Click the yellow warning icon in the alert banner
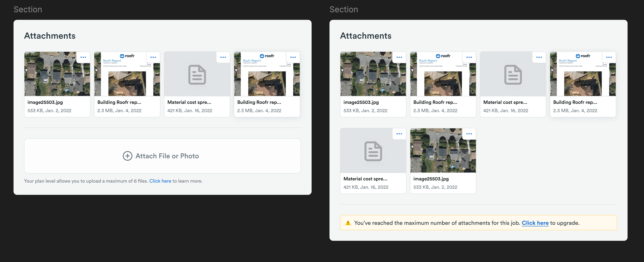The height and width of the screenshot is (262, 644). [x=348, y=223]
